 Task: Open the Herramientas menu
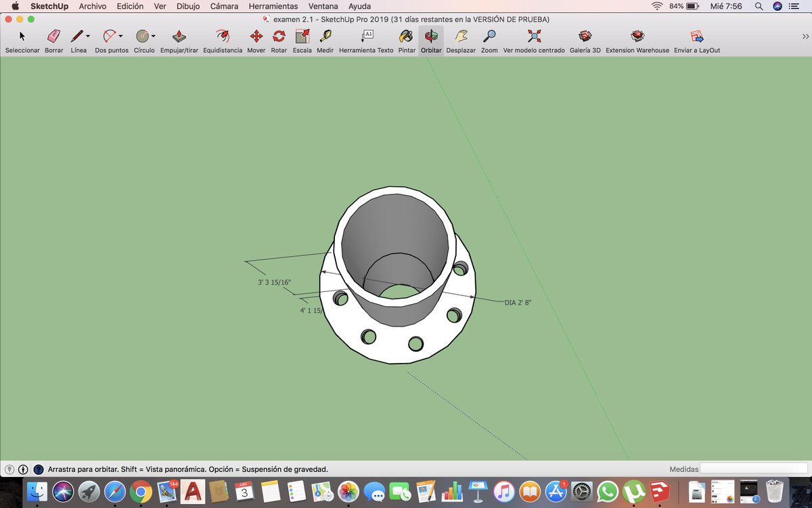click(x=273, y=6)
